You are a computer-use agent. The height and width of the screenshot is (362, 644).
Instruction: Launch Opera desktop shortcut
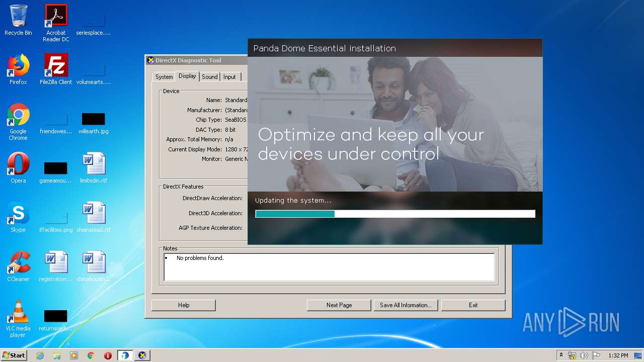click(18, 168)
